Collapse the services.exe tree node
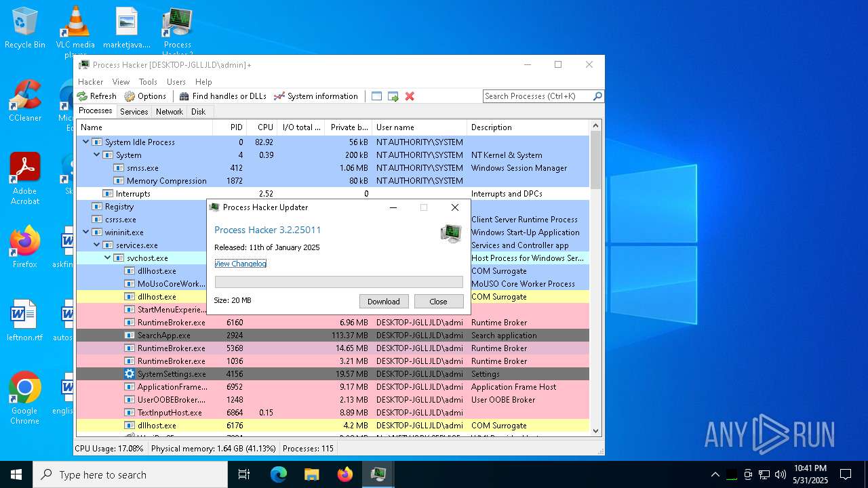 [x=96, y=245]
